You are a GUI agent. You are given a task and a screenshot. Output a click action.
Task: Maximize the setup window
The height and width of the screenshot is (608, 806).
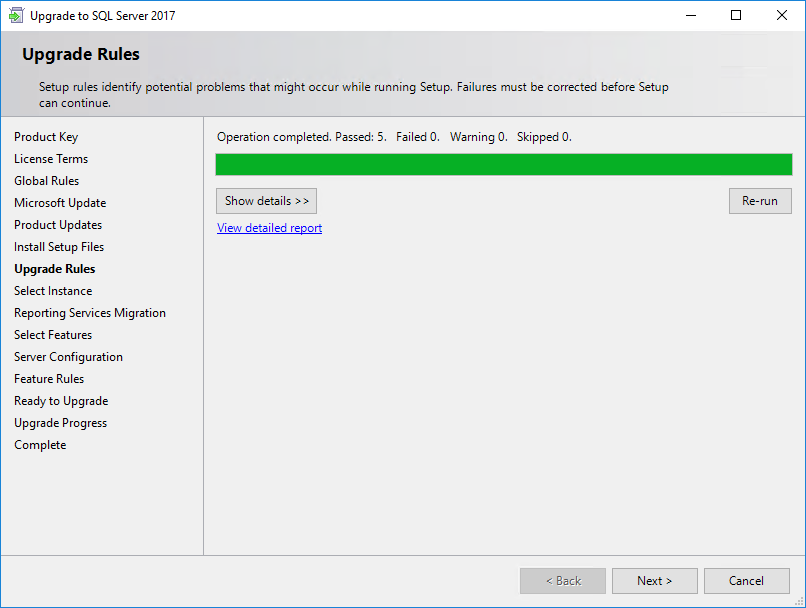click(x=736, y=15)
